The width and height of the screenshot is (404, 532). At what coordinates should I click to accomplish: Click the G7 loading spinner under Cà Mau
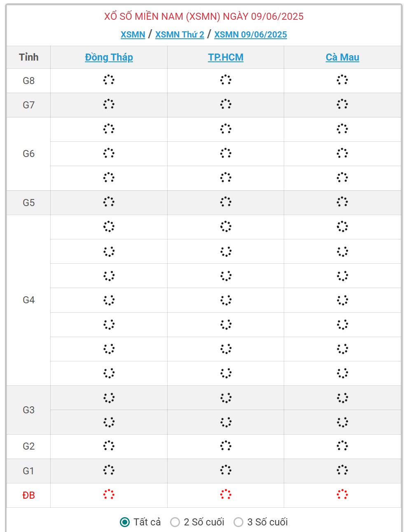click(342, 104)
